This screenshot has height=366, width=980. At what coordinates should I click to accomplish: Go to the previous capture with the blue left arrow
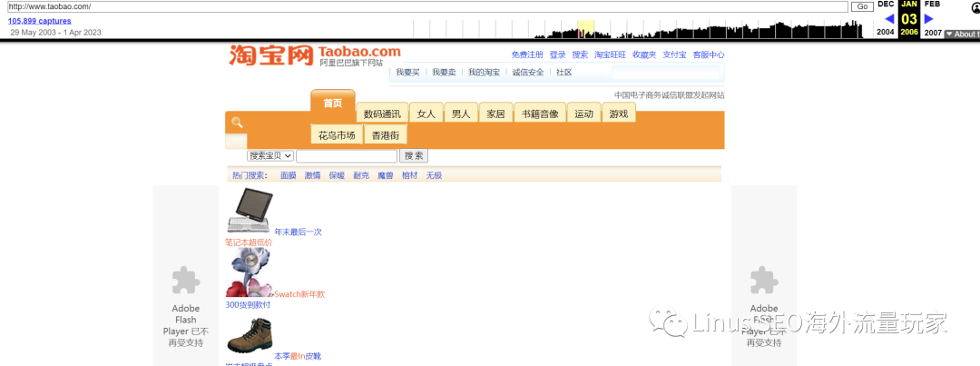point(889,19)
